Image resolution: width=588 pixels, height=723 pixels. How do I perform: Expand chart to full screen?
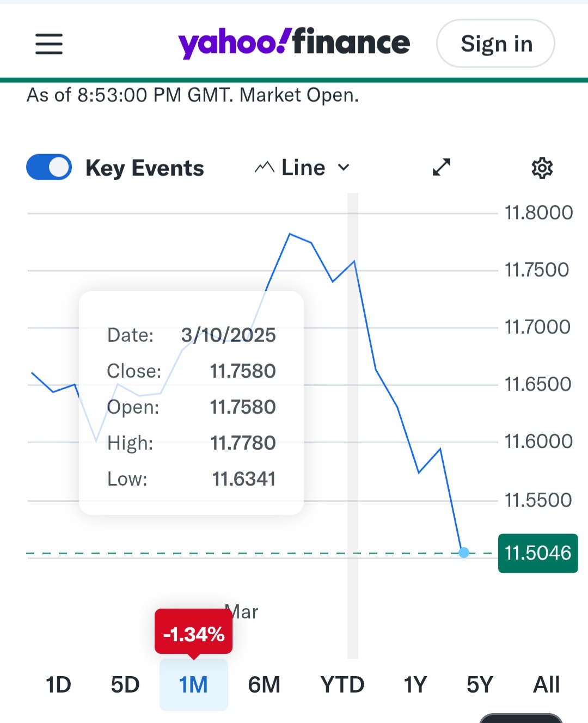coord(442,167)
